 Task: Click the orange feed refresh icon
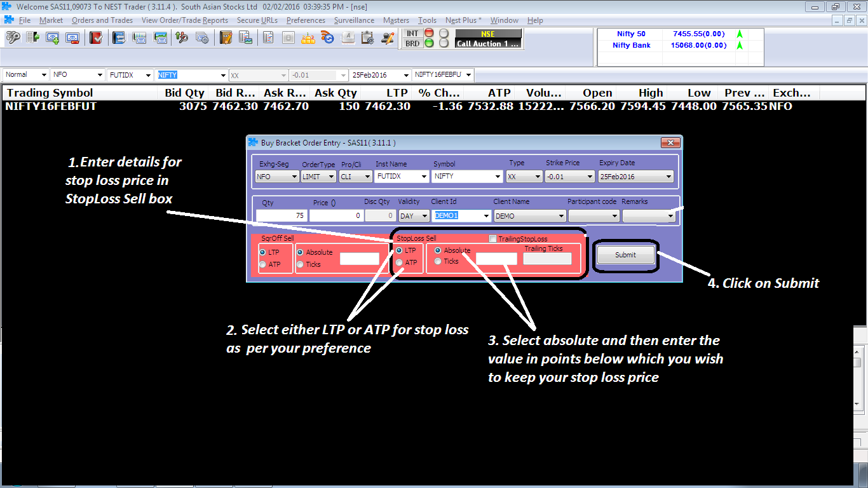pos(327,38)
